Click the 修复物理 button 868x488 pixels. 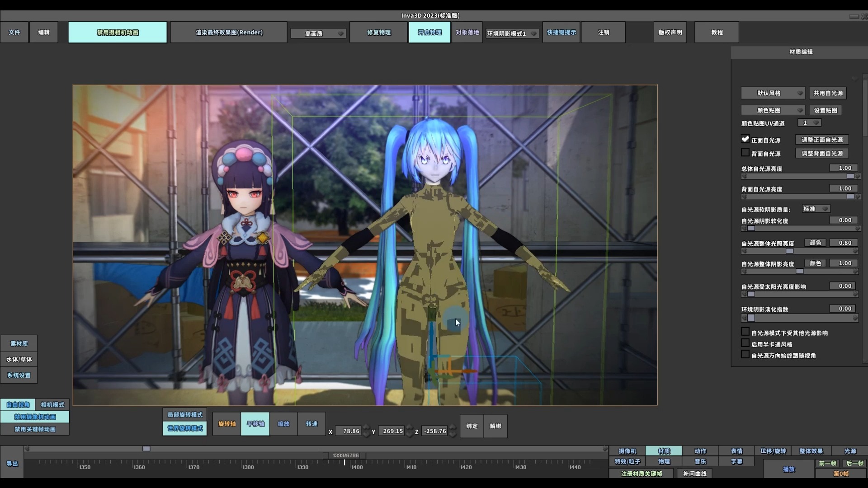point(379,33)
